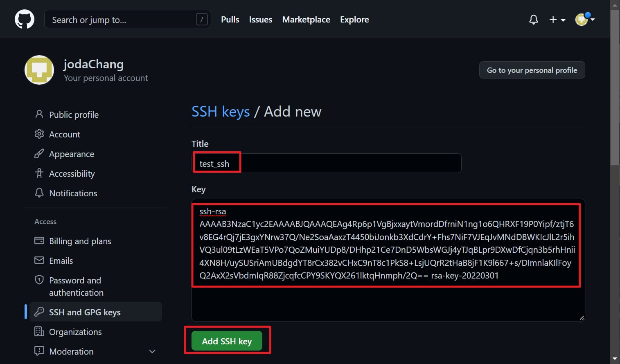Open the user avatar menu in header
Screen dimensions: 620x364
(585, 19)
